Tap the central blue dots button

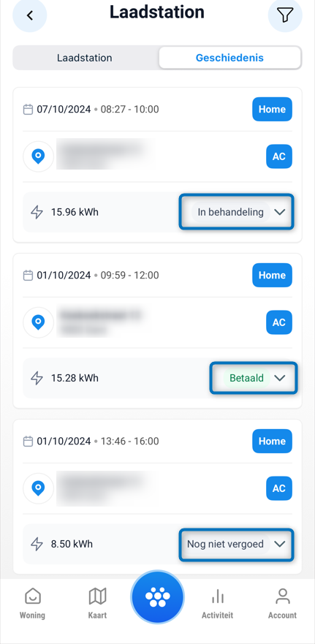(x=158, y=596)
